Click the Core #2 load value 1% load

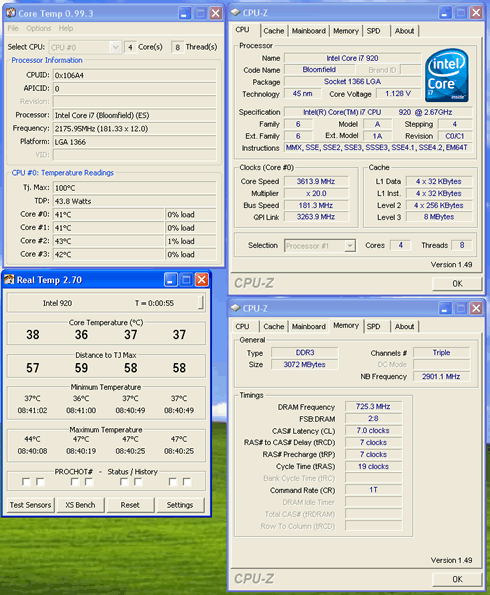click(191, 241)
